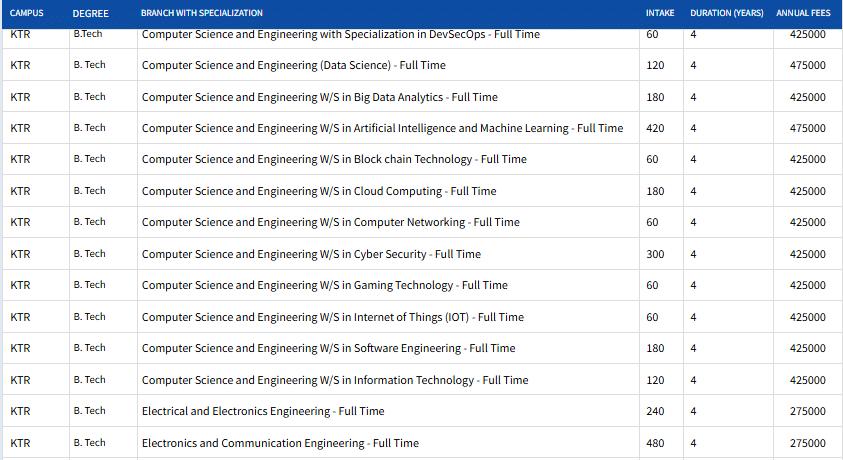Viewport: 843px width, 460px height.
Task: Click the CAMPUS column header
Action: (25, 13)
